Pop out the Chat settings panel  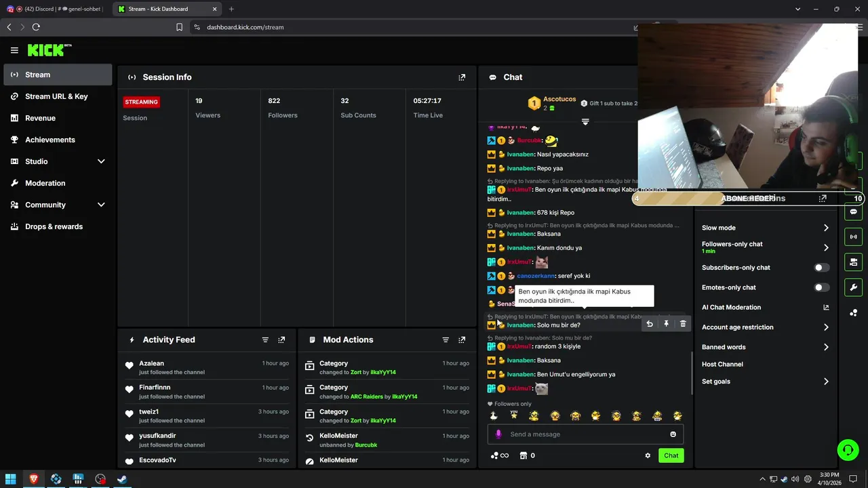tap(823, 199)
